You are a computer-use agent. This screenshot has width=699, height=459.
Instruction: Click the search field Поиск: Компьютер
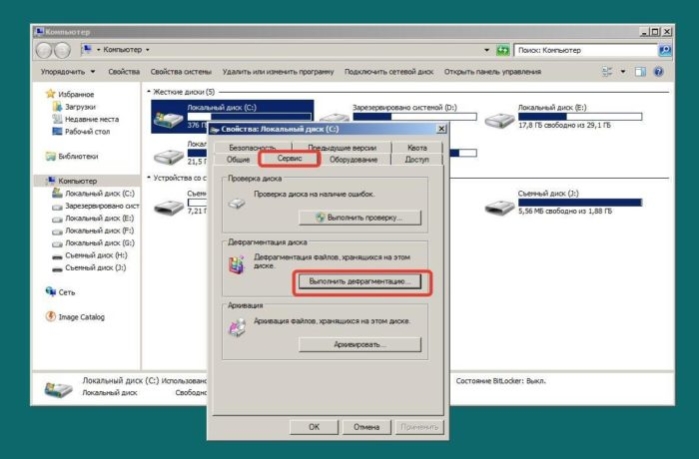click(586, 50)
